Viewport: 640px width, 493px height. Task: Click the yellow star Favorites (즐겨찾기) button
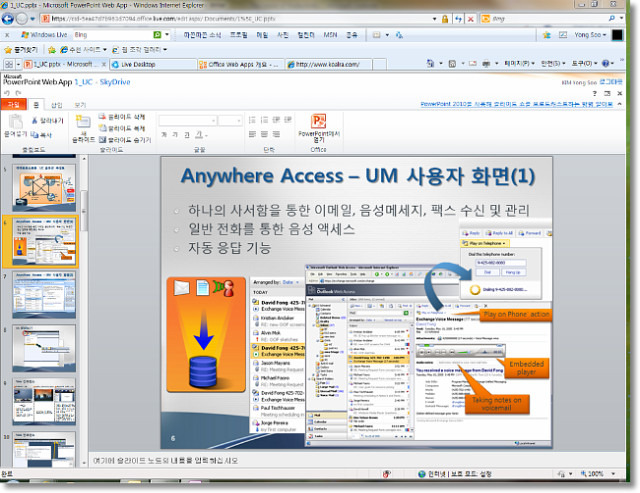click(x=20, y=50)
